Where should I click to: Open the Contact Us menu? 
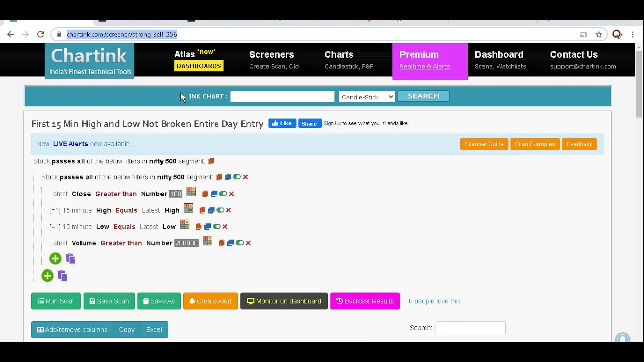pyautogui.click(x=583, y=60)
